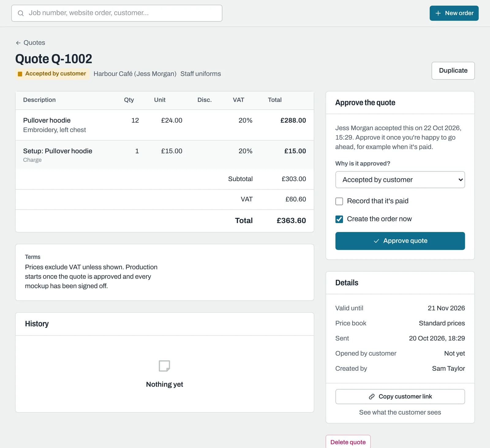
Task: Open See what the customer sees link
Action: coord(400,412)
